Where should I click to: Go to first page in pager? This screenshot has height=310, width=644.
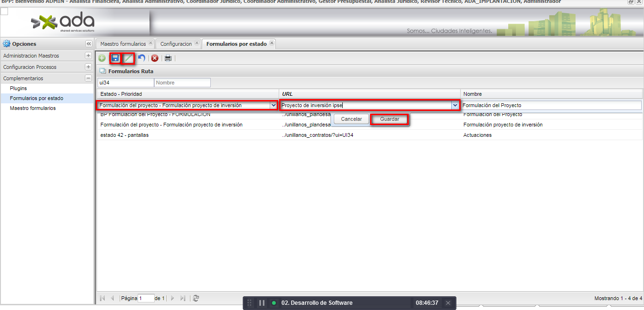click(102, 298)
